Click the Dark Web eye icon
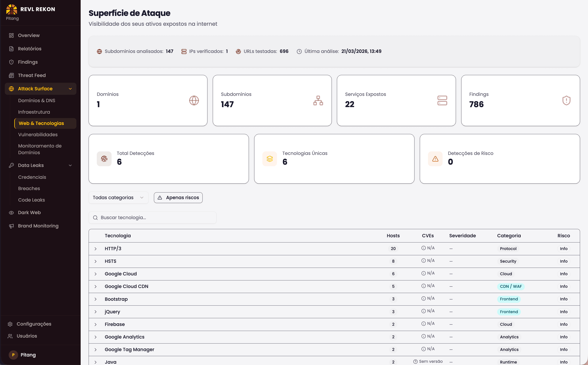 coord(11,212)
